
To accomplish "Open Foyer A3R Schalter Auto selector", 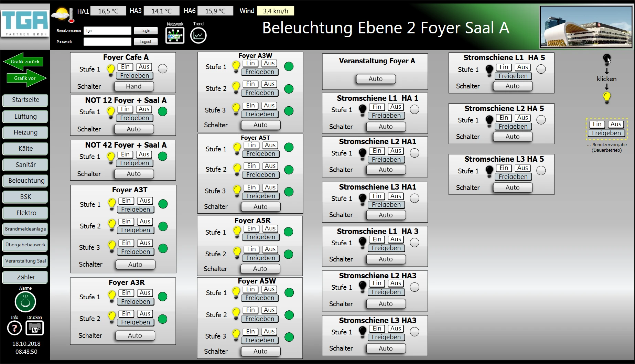I will [135, 335].
